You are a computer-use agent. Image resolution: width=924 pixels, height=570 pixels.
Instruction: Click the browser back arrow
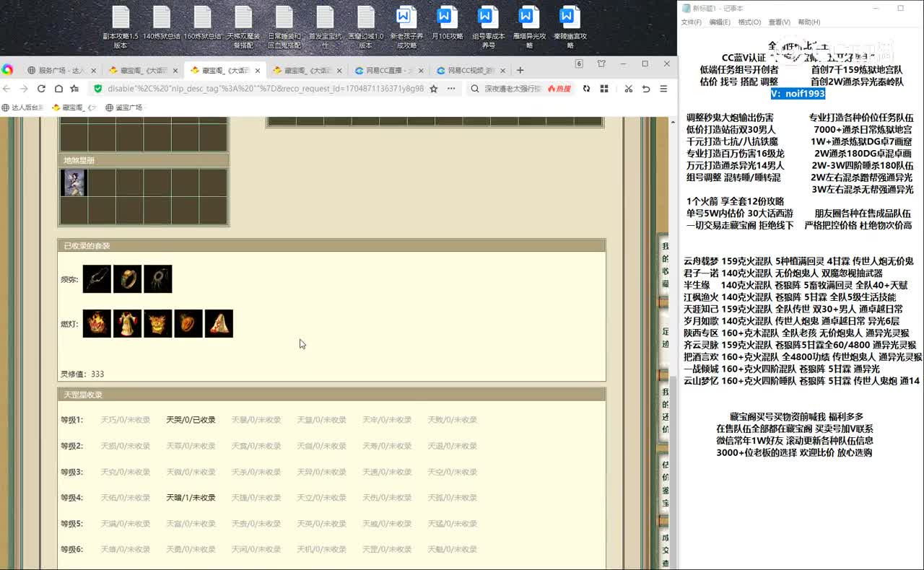click(7, 89)
